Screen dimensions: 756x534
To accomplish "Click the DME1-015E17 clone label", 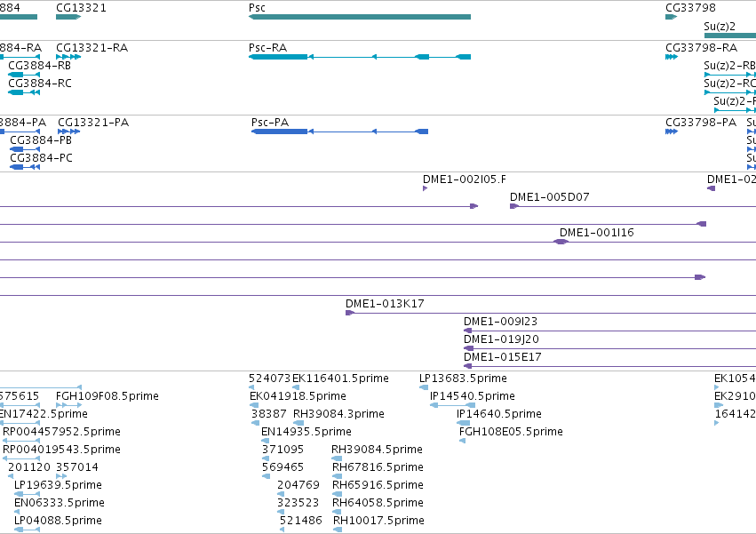I will [x=503, y=357].
